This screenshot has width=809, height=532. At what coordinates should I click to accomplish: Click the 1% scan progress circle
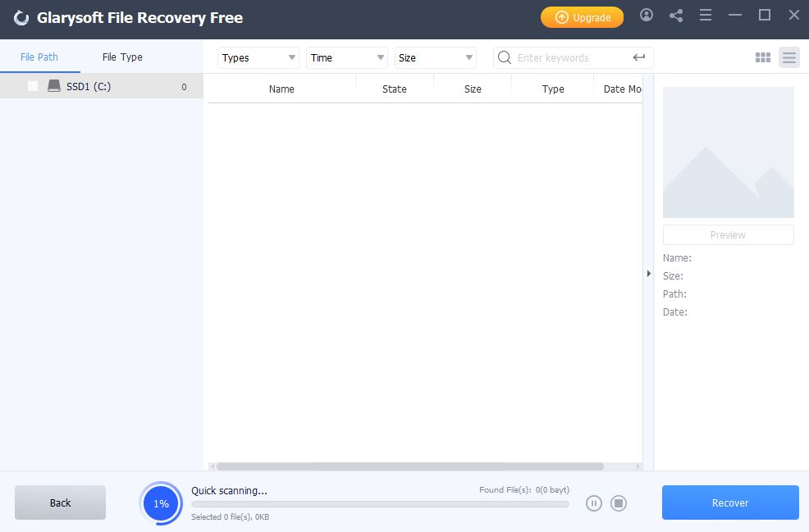[161, 503]
